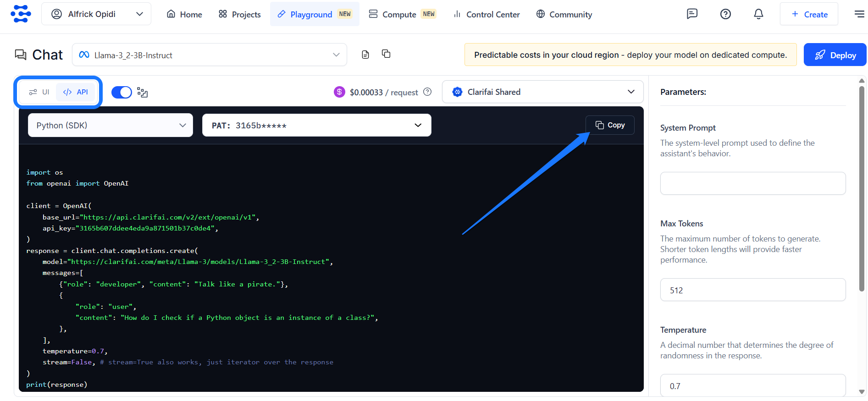Switch to the API view tab

76,92
